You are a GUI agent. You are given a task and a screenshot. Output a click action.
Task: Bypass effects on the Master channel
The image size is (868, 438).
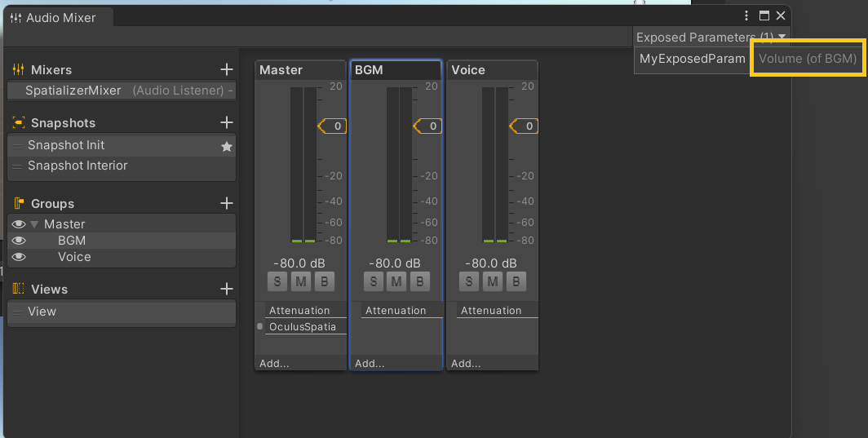point(325,281)
